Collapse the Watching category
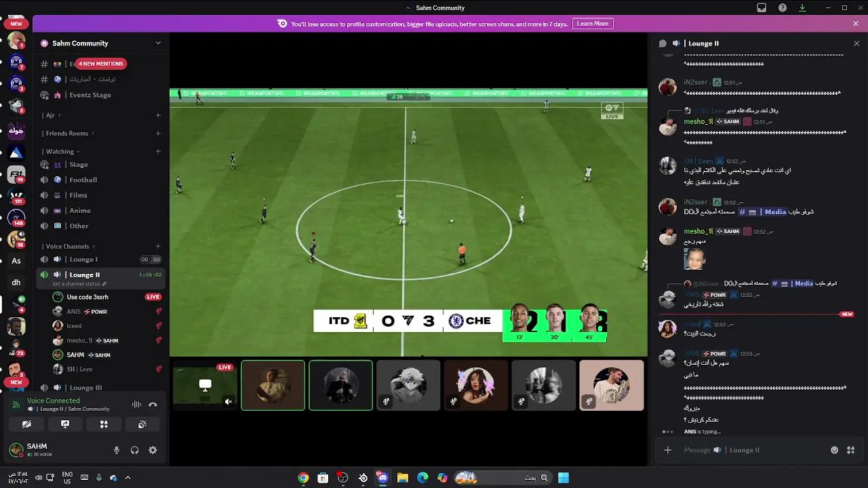The image size is (868, 488). coord(61,152)
